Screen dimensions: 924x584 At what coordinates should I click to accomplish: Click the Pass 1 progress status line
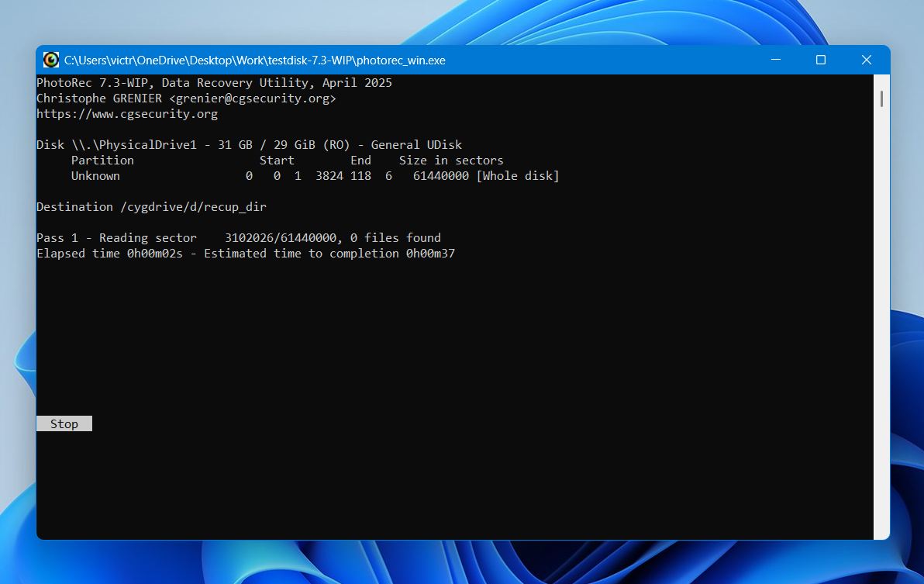click(239, 237)
